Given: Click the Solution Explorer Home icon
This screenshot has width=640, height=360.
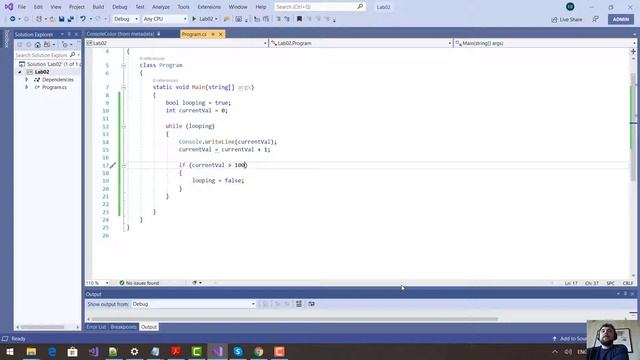Looking at the screenshot, I should [x=38, y=44].
